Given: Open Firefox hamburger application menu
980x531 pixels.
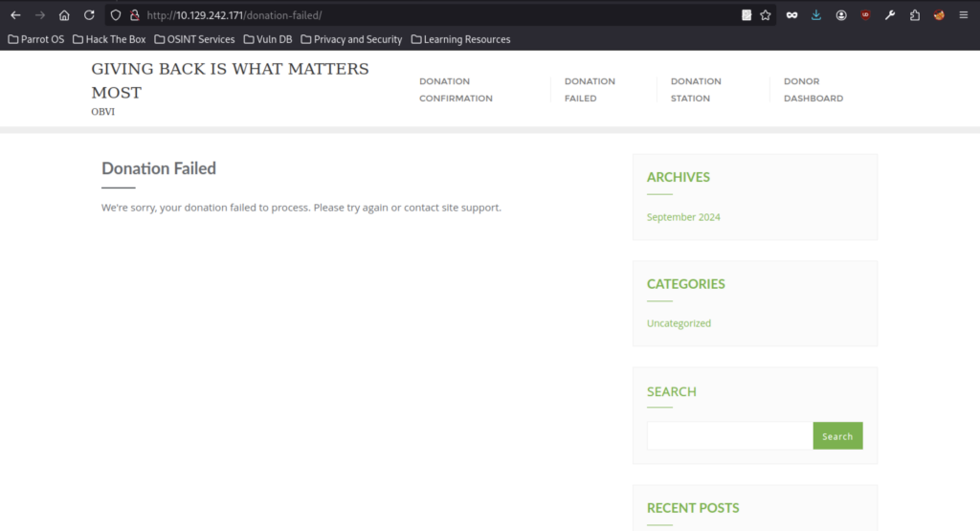Looking at the screenshot, I should 964,15.
